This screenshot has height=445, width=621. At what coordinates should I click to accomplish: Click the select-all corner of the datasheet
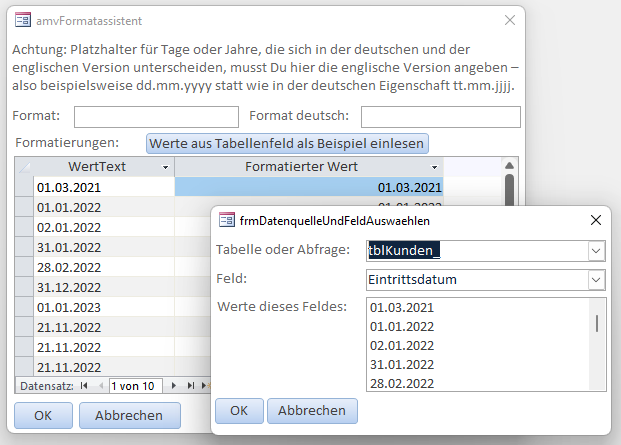24,167
